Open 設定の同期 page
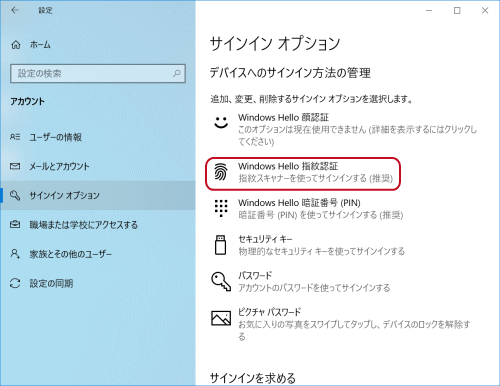 [x=98, y=283]
